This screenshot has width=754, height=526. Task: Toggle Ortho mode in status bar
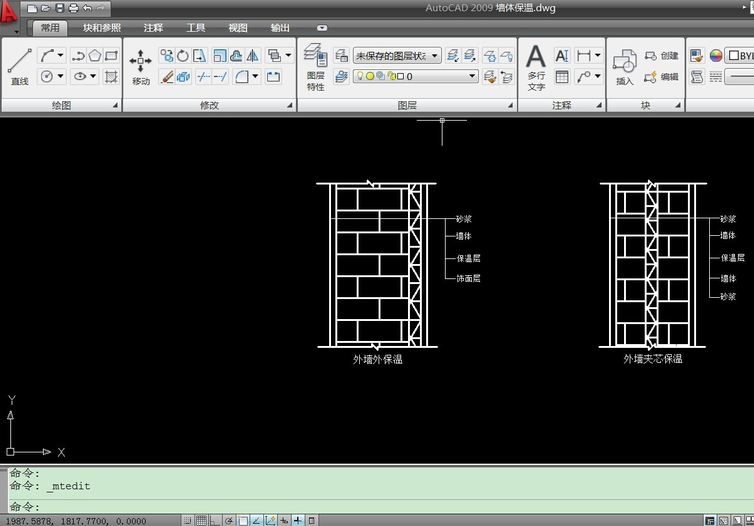(214, 520)
